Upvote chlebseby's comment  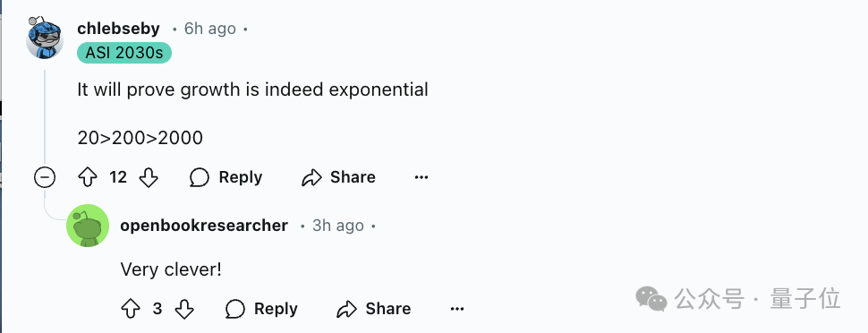(x=88, y=177)
